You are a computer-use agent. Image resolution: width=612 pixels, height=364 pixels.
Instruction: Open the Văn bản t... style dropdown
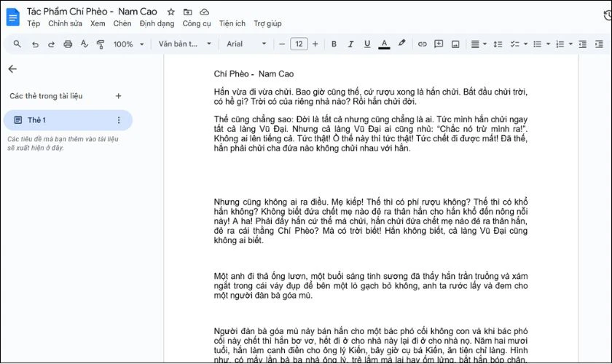point(184,44)
